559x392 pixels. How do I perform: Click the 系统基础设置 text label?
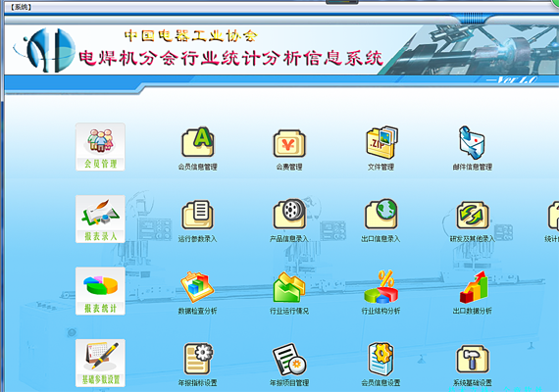[x=473, y=383]
